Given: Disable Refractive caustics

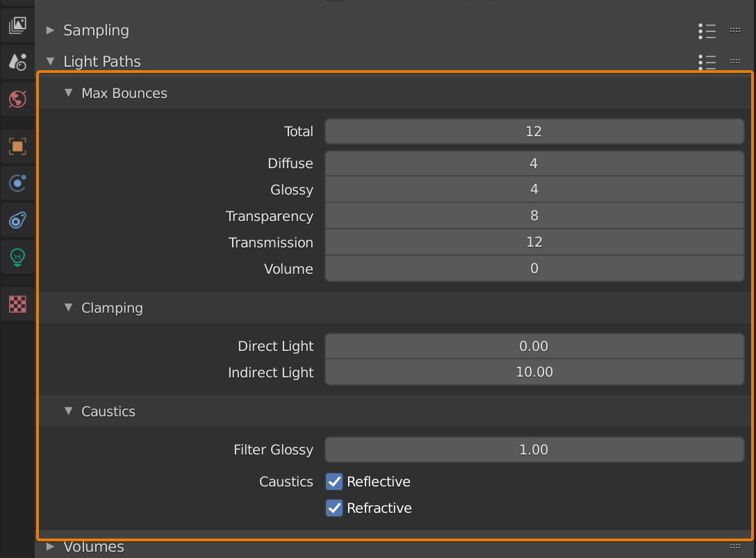Looking at the screenshot, I should point(334,508).
